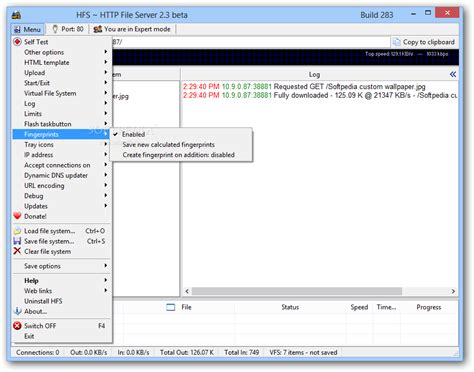Click the Copy to clipboard button
The height and width of the screenshot is (372, 474).
[x=424, y=42]
